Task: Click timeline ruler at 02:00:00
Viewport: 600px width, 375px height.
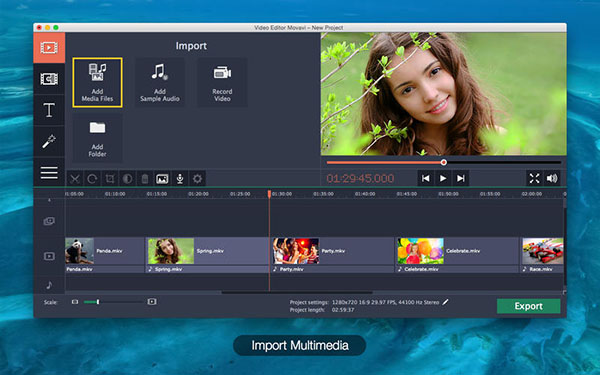Action: [x=532, y=194]
